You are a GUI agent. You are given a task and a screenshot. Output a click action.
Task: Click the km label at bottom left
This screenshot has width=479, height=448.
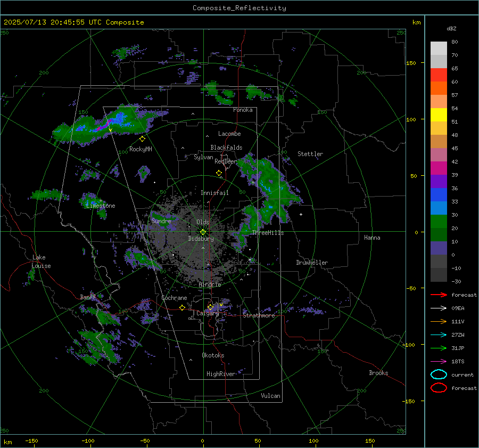(x=7, y=442)
